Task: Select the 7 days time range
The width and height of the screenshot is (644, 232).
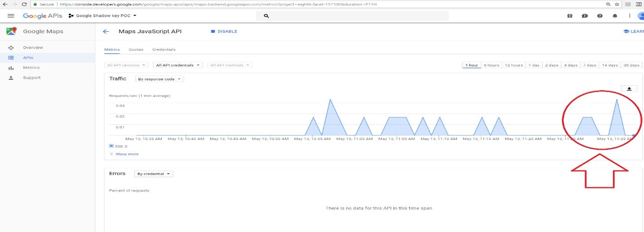Action: point(590,65)
